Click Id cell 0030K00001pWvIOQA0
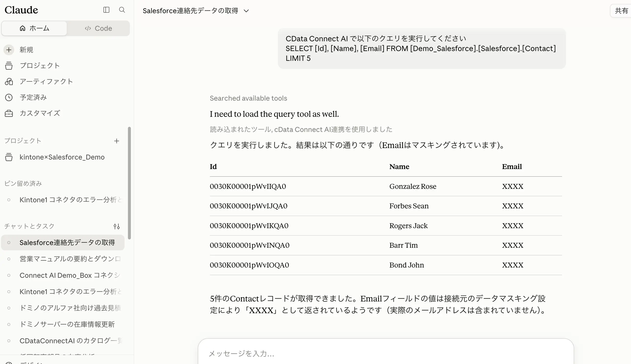 (249, 265)
